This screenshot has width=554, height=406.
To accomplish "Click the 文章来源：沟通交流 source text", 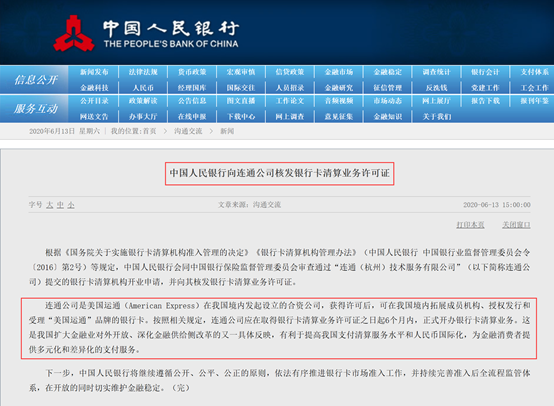I will [249, 205].
